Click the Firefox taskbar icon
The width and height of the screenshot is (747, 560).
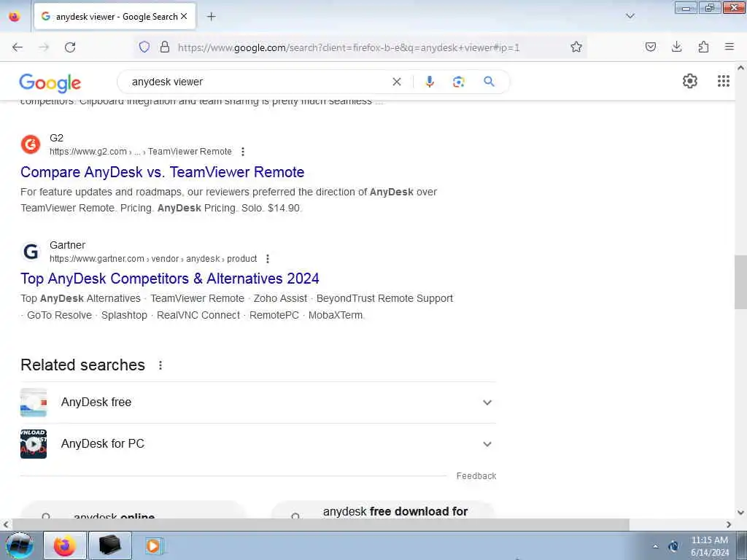click(65, 545)
